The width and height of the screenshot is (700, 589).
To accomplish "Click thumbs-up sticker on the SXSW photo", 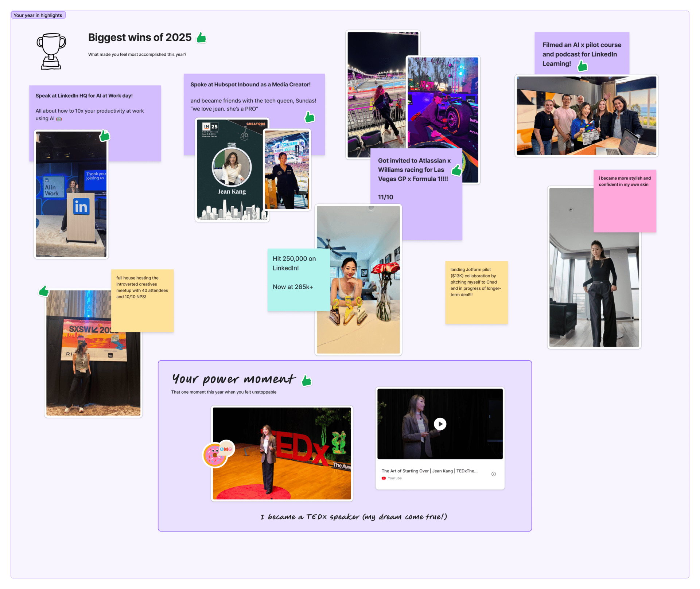I will [44, 291].
